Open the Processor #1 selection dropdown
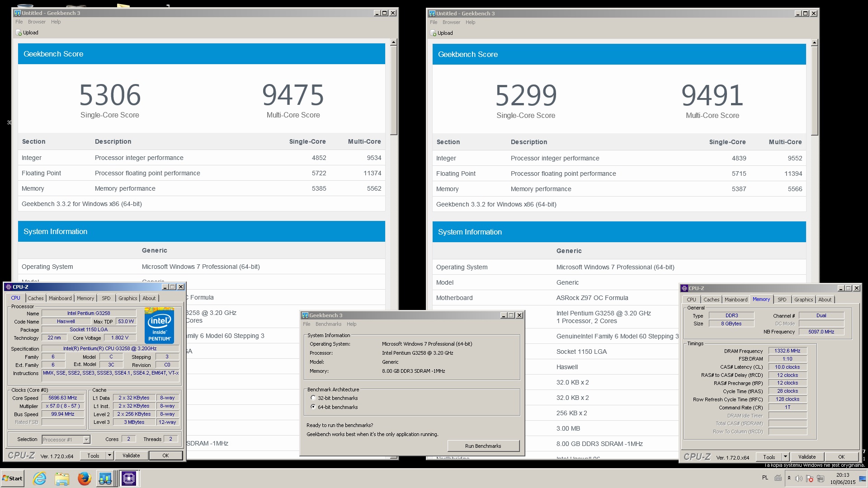 tap(86, 440)
